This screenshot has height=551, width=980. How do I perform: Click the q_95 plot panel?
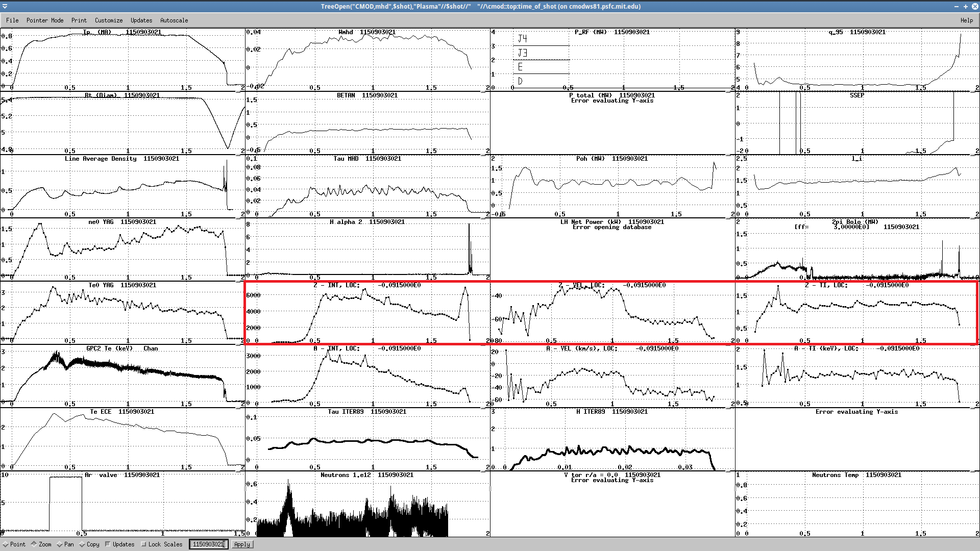pos(857,60)
